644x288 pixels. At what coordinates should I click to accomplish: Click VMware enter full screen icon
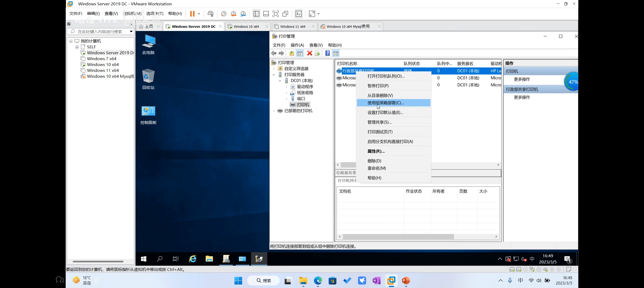point(276,14)
